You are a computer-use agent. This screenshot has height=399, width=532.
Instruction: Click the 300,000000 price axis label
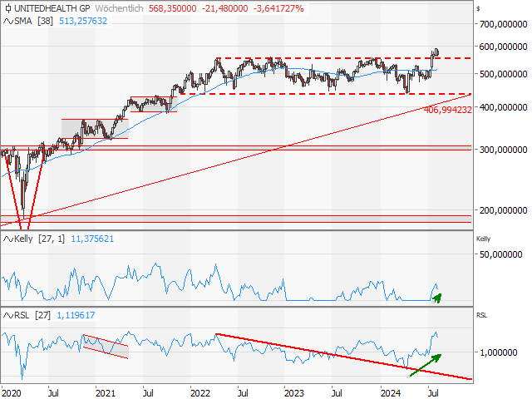(x=503, y=150)
